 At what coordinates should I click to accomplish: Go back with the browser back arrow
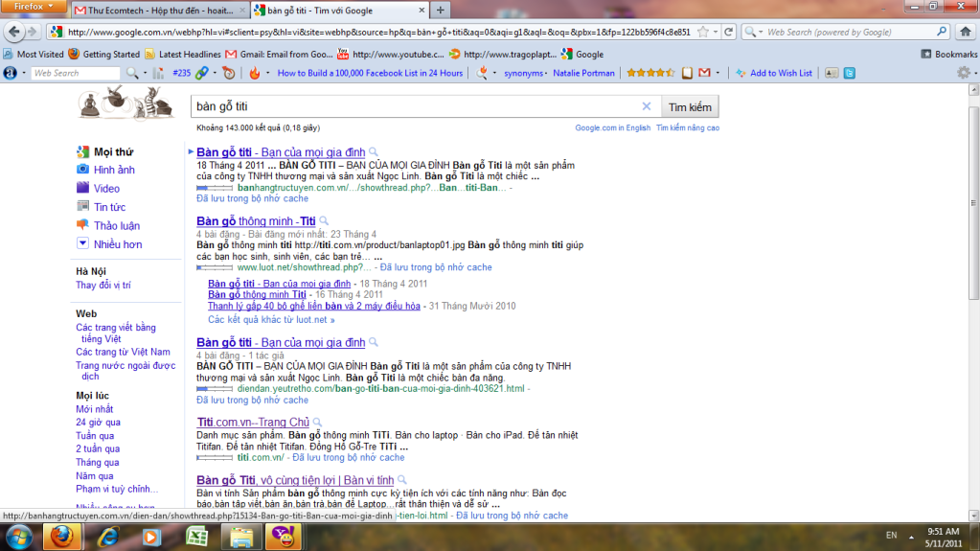pos(14,32)
